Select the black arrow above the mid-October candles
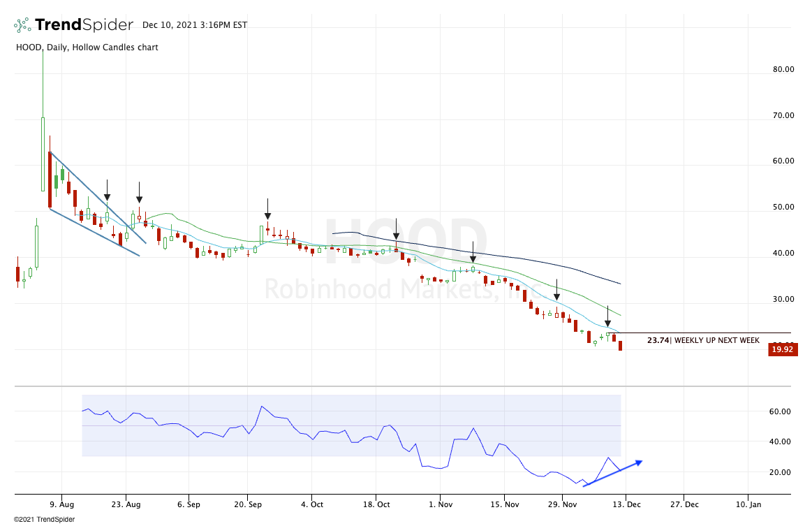 click(x=396, y=229)
